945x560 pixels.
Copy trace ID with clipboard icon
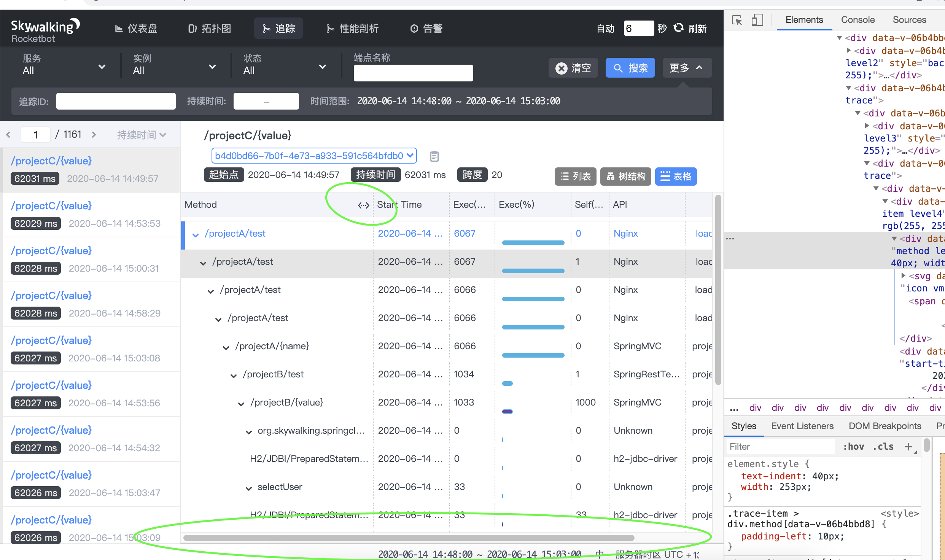(x=434, y=156)
